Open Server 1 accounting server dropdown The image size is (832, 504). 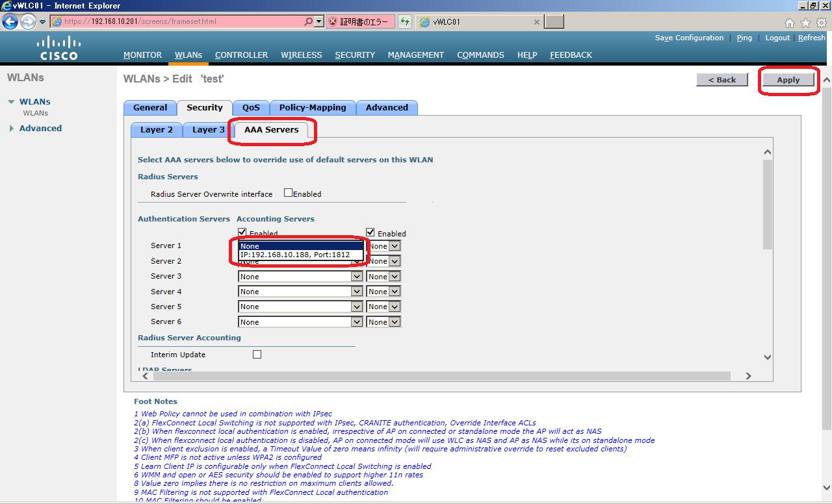click(x=383, y=246)
